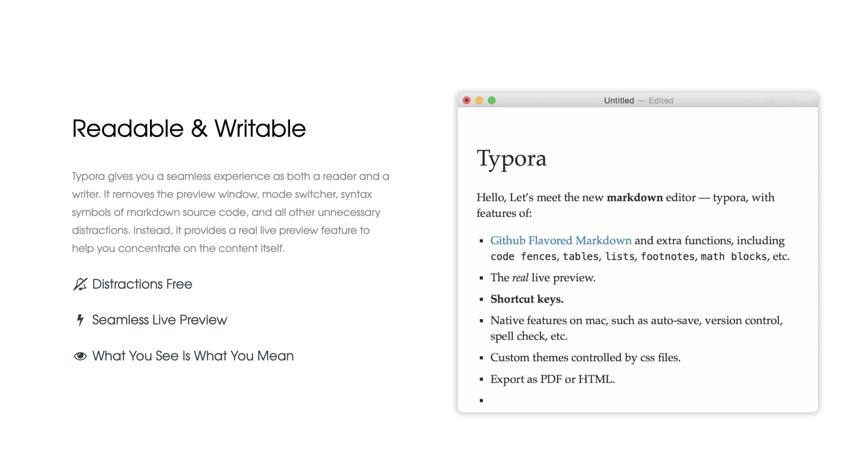Click the empty bullet at list bottom
Screen dimensions: 868x455
(481, 401)
